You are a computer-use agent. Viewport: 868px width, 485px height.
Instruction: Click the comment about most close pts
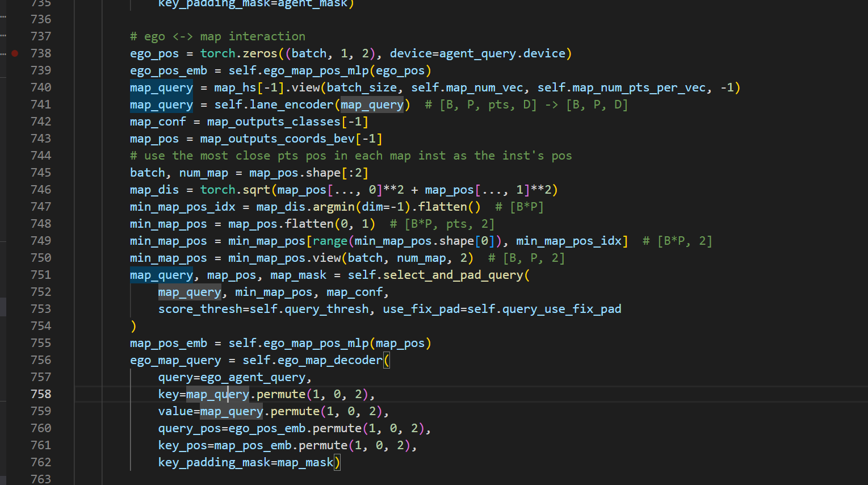350,156
